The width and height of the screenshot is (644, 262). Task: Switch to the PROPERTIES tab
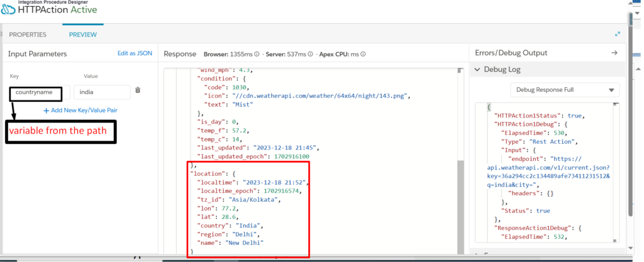coord(28,35)
